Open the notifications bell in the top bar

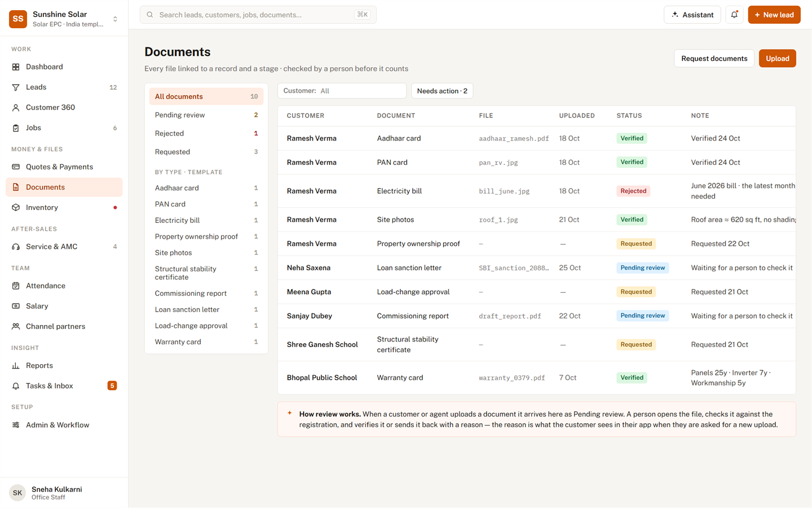point(734,15)
